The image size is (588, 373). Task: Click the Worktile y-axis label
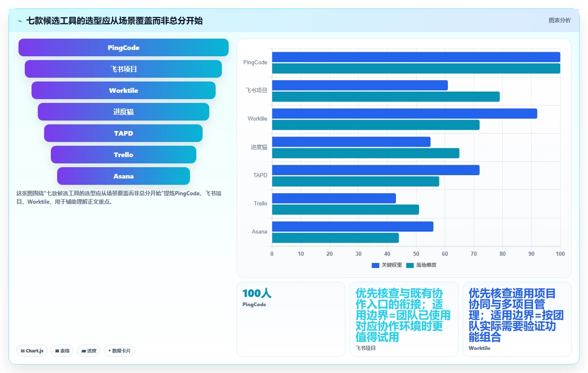pyautogui.click(x=257, y=118)
